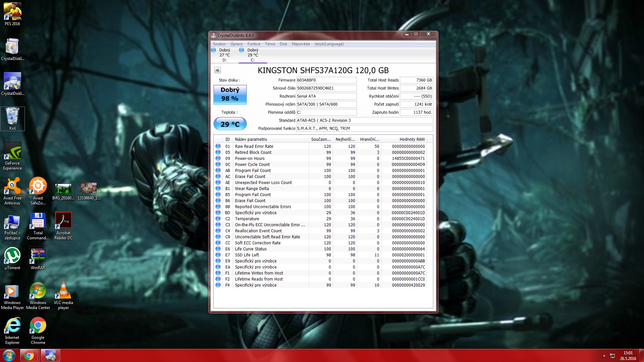Click the Total Host Reads value 7360 GB

tap(417, 80)
